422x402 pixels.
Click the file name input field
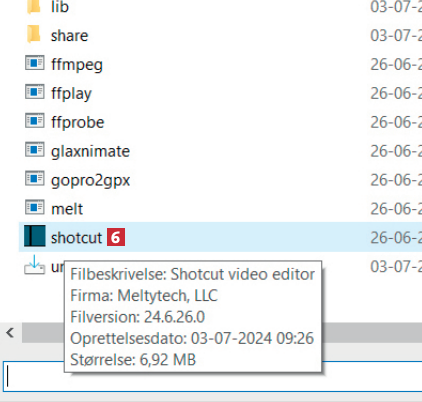click(35, 376)
